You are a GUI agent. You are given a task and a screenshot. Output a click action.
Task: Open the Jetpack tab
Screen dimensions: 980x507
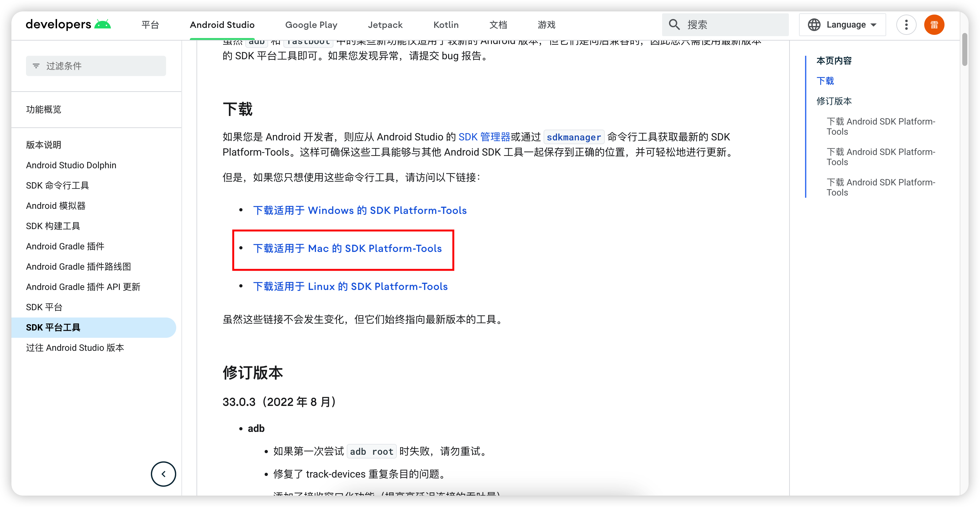click(x=385, y=25)
